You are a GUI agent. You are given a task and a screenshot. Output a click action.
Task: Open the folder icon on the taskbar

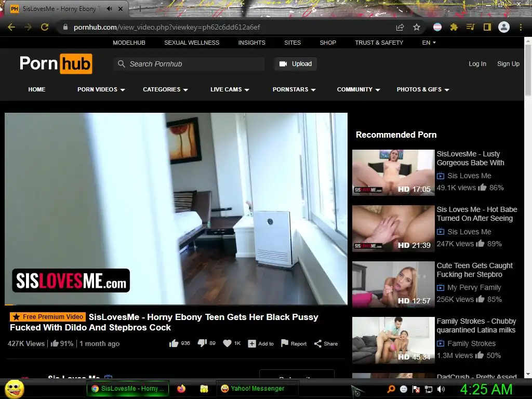pyautogui.click(x=204, y=389)
